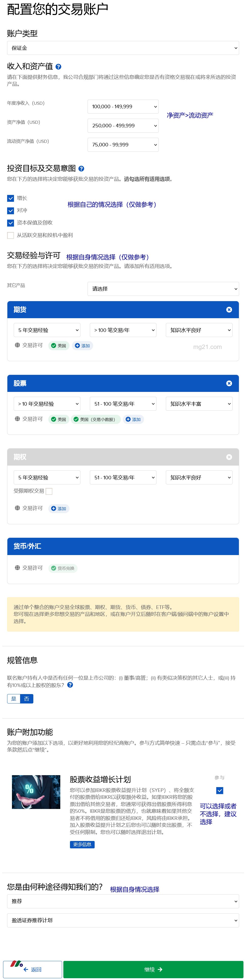Click the 美国 tag in 股票 section
The width and height of the screenshot is (246, 980).
tap(59, 420)
